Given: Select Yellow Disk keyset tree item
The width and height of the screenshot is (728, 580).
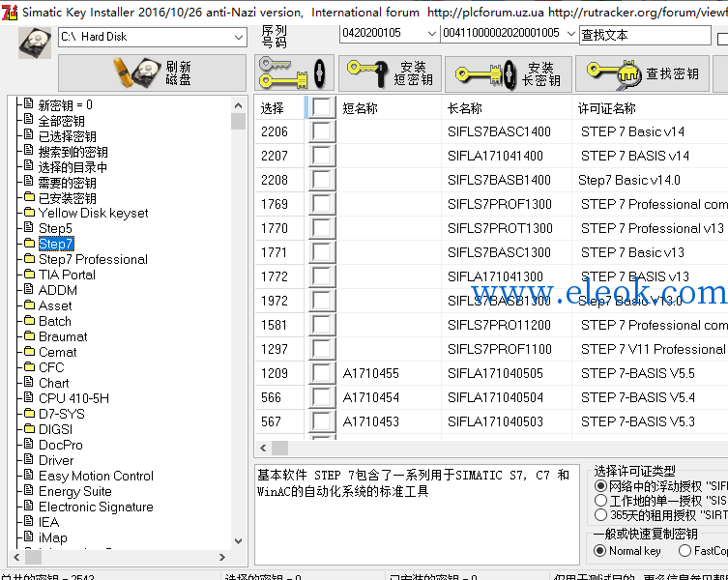Looking at the screenshot, I should coord(94,213).
